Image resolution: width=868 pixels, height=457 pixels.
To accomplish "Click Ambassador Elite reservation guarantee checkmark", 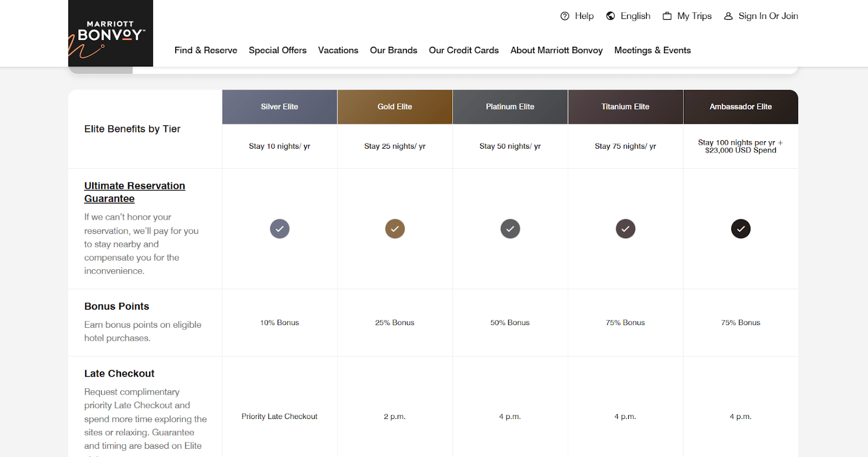I will click(x=741, y=229).
